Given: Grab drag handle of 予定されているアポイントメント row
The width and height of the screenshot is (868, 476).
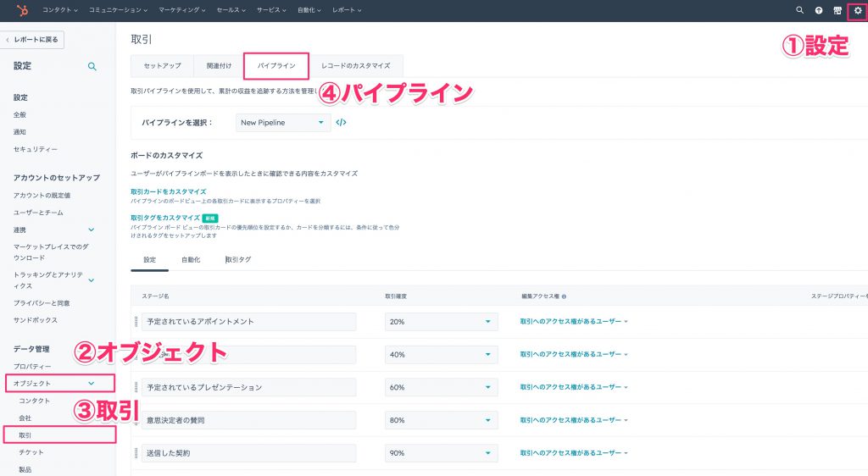Looking at the screenshot, I should [x=136, y=321].
